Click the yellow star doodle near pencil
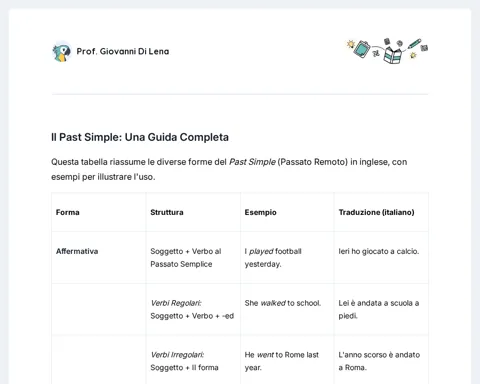Screen dimensions: 480x384 413,55
